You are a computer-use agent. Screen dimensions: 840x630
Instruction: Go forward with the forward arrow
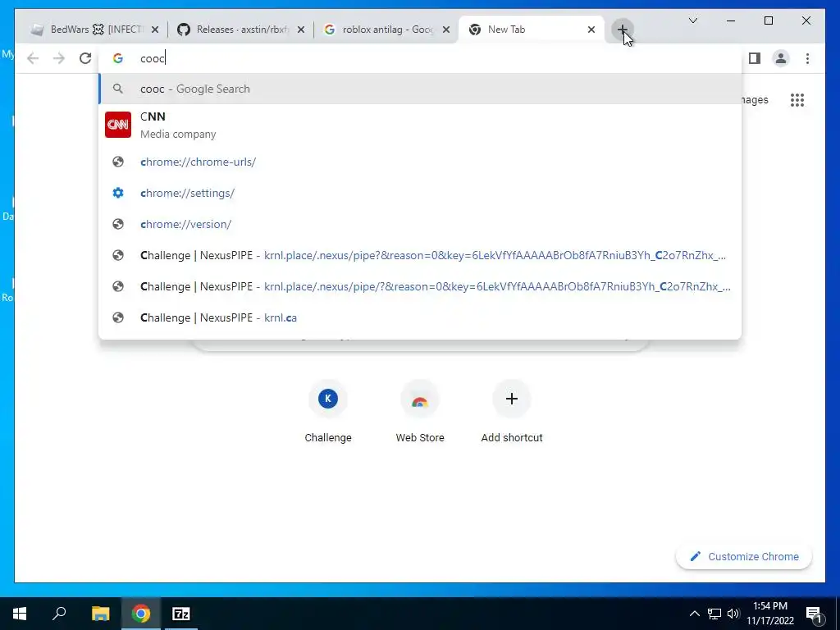click(59, 58)
